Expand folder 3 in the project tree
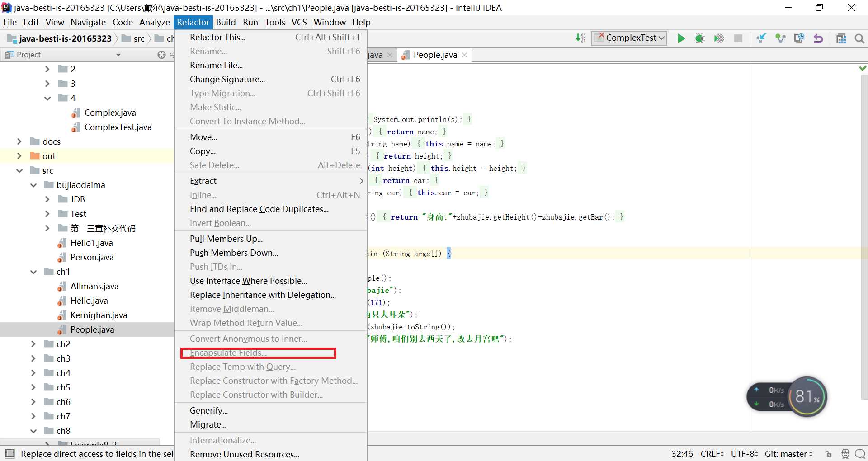 pyautogui.click(x=47, y=84)
